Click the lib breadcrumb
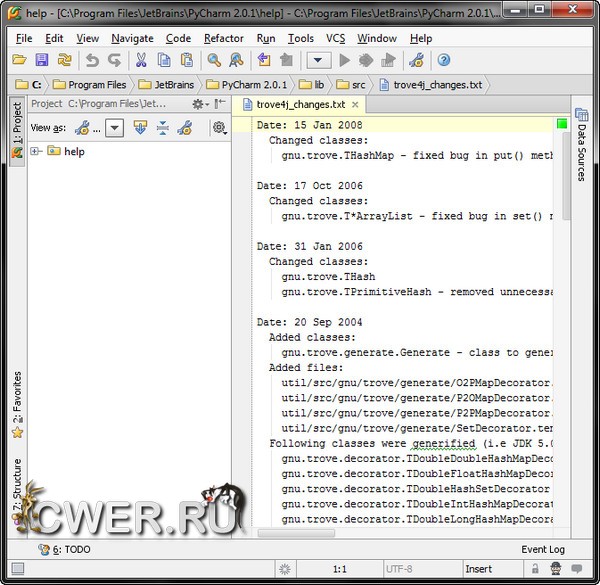The width and height of the screenshot is (600, 585). click(311, 85)
